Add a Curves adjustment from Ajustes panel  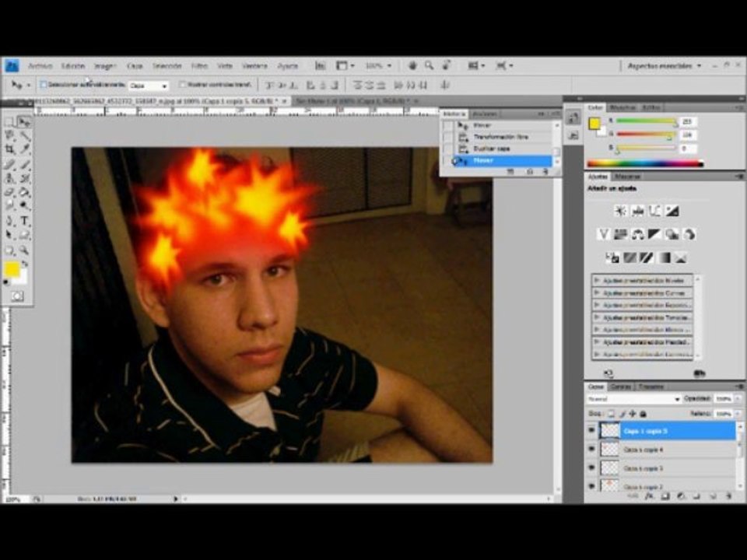(x=654, y=211)
